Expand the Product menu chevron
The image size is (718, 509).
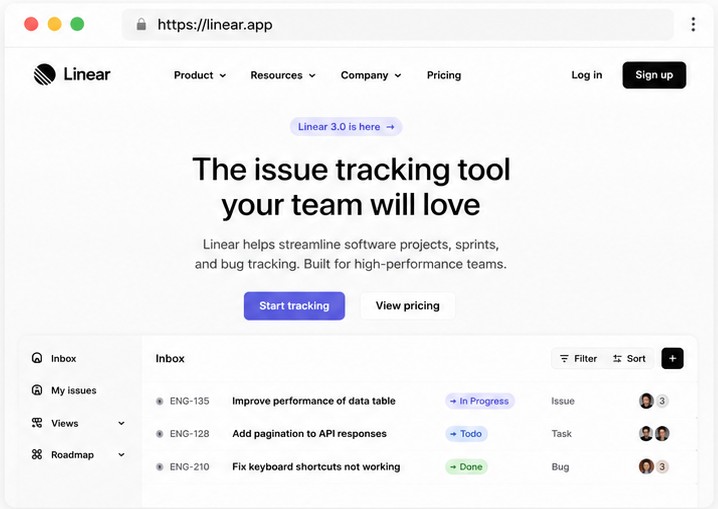pos(223,76)
